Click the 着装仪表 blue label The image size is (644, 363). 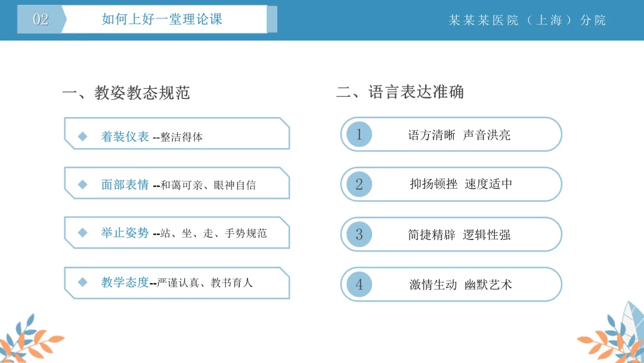point(125,137)
